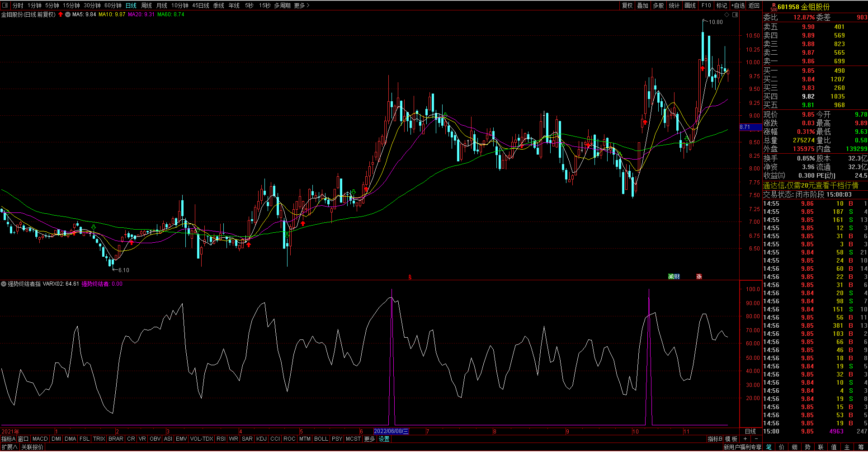Viewport: 868px width, 452px height.
Task: Select the 细 detail tab
Action: (x=795, y=447)
